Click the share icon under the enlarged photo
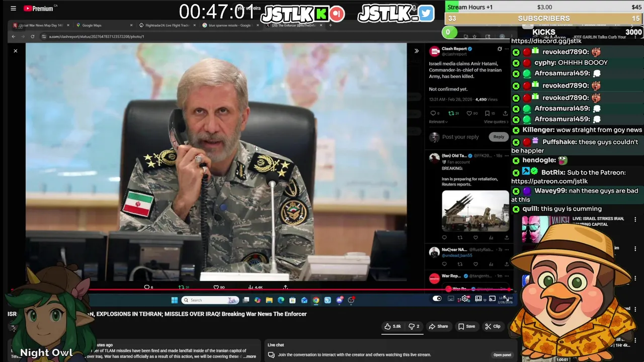644x362 pixels. click(x=285, y=287)
